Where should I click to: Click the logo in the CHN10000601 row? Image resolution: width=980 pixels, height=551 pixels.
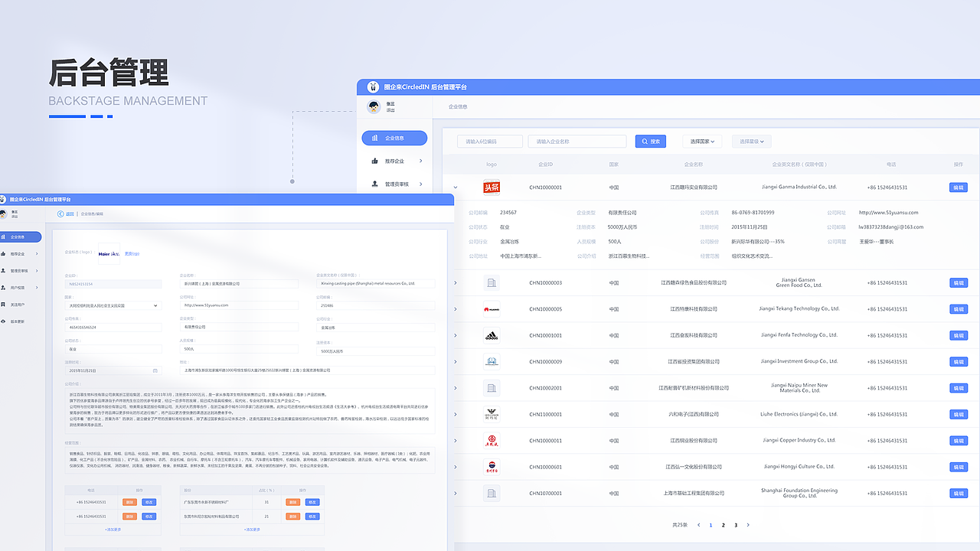click(492, 467)
